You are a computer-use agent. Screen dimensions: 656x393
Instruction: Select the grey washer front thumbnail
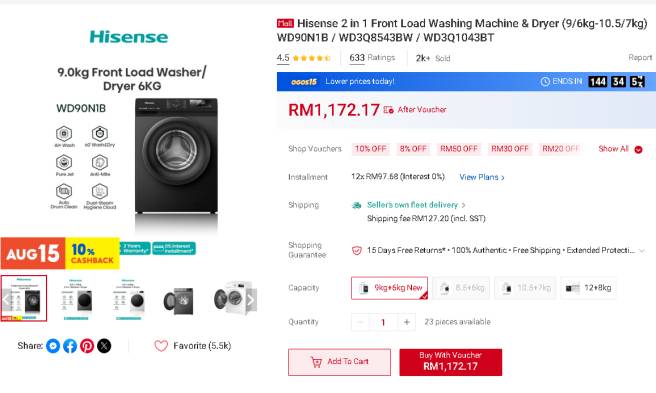[179, 300]
